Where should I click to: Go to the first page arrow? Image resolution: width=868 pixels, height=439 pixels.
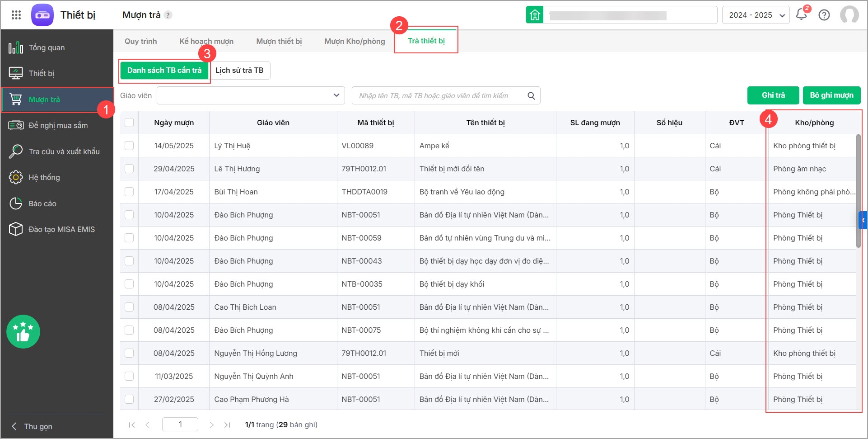[132, 425]
